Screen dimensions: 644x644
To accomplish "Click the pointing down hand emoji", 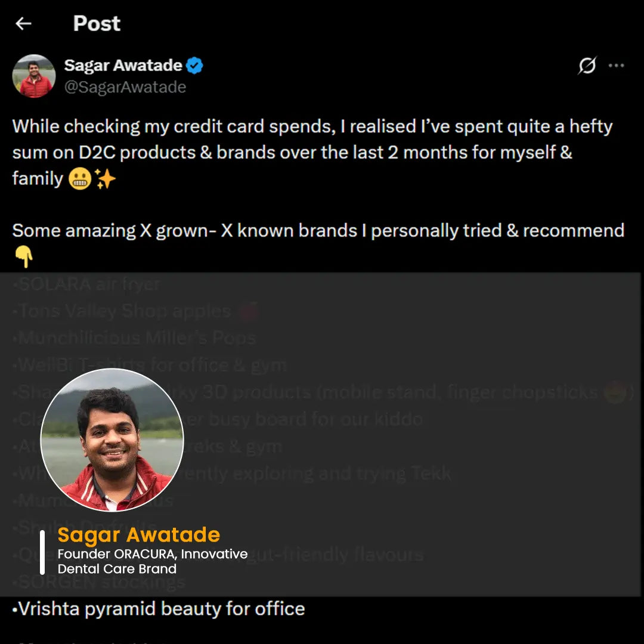I will [23, 257].
